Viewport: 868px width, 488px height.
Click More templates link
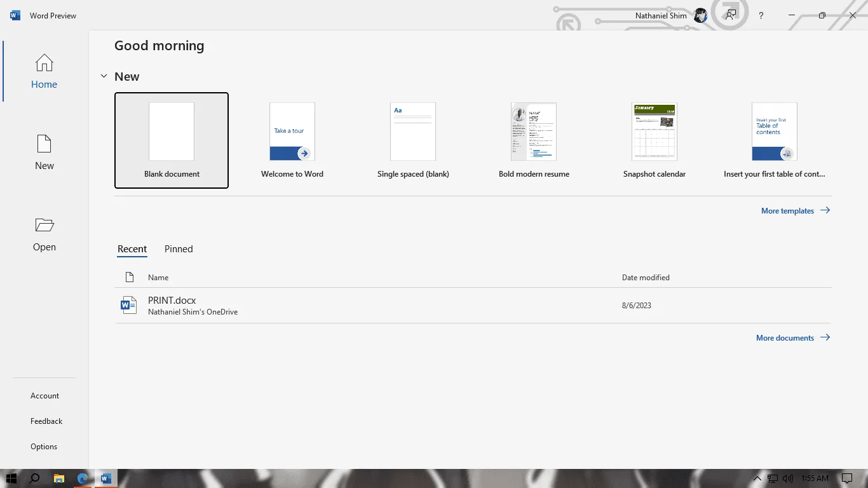pyautogui.click(x=796, y=210)
